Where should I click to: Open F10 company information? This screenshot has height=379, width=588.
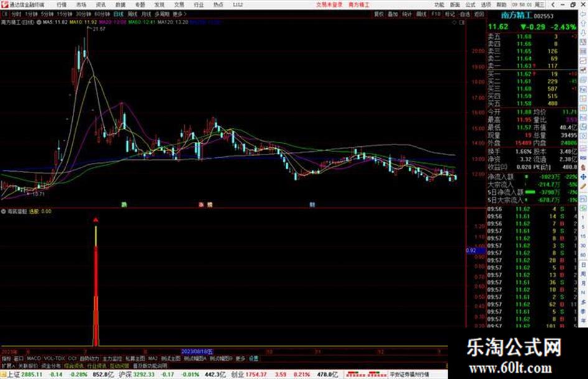[x=436, y=14]
